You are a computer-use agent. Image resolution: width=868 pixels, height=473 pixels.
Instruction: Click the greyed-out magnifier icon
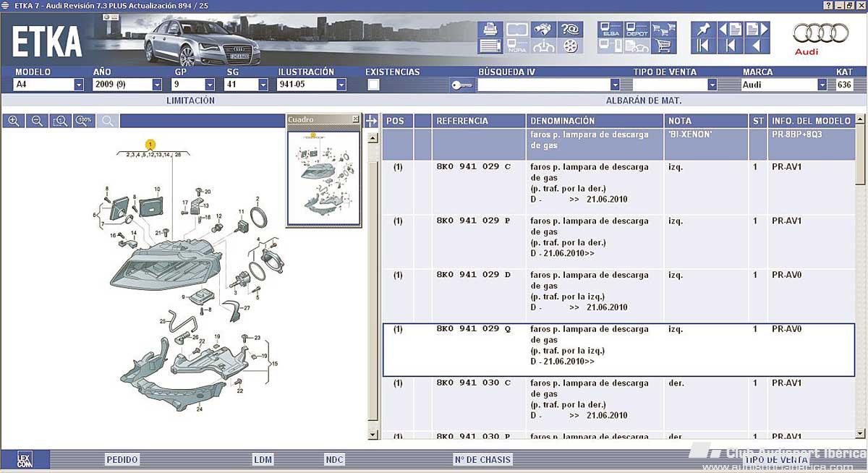[x=108, y=121]
